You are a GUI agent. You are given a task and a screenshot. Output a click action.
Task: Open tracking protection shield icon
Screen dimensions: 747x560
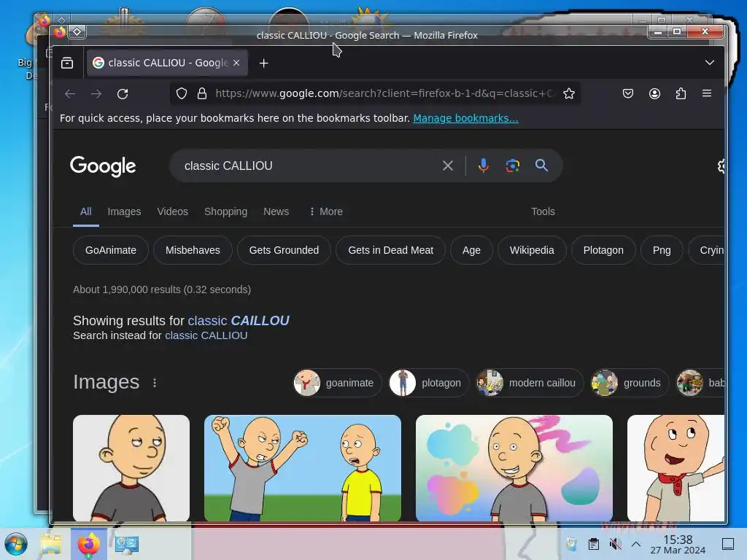(x=182, y=93)
